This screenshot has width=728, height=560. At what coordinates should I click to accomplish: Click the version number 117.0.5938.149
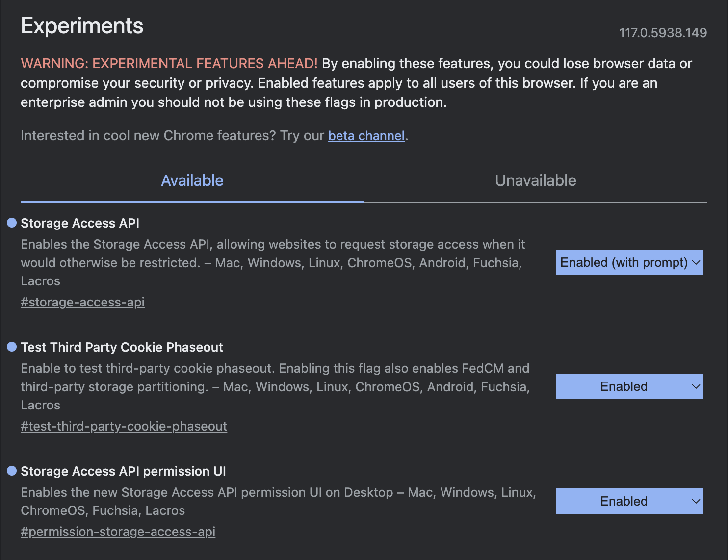(x=663, y=33)
